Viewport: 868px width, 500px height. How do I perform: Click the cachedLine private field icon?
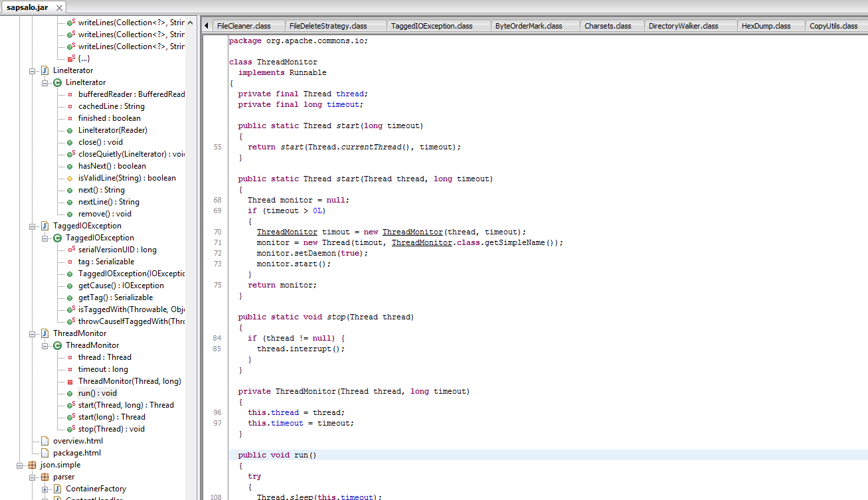[70, 106]
